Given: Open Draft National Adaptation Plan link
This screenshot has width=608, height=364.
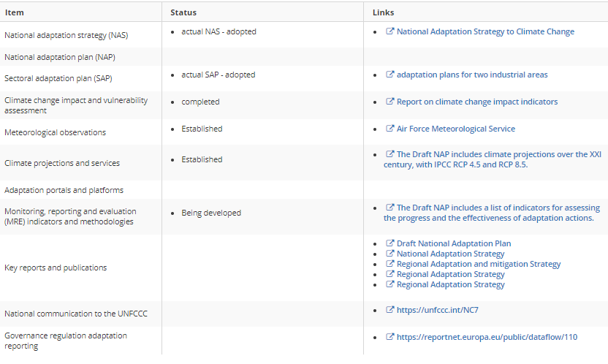Looking at the screenshot, I should tap(454, 243).
